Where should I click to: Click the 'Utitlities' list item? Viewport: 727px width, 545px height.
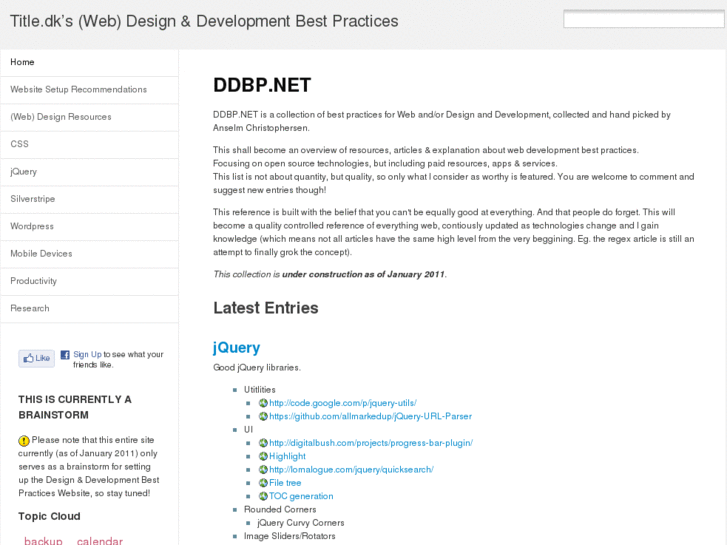point(260,390)
